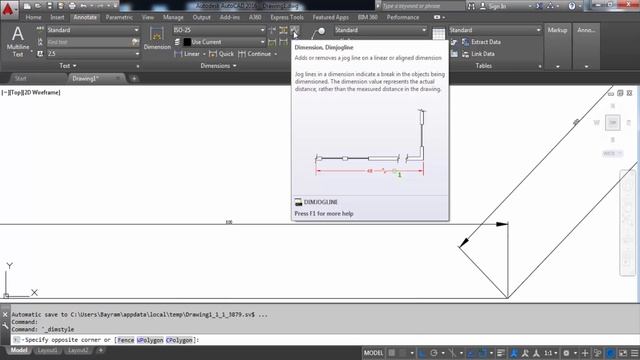Screen dimensions: 640x360
Task: Select the Quick dimension tool
Action: (x=221, y=54)
